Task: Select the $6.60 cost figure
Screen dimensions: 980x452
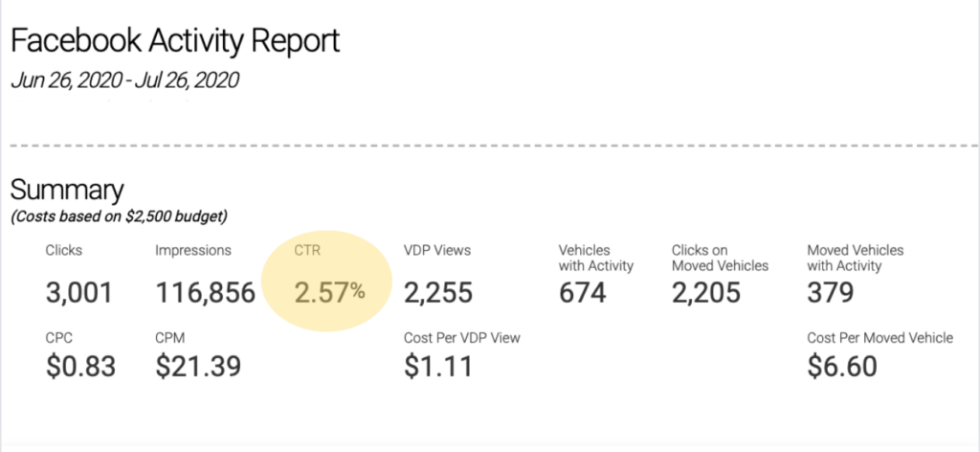Action: [842, 367]
